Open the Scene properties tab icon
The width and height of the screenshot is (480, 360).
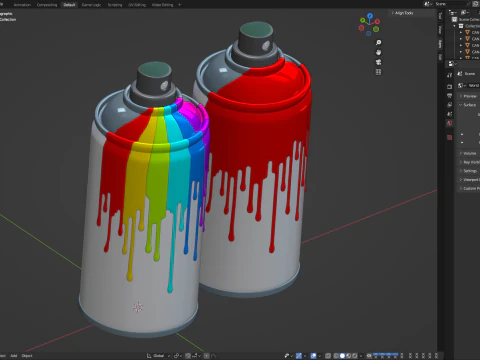pos(449,114)
